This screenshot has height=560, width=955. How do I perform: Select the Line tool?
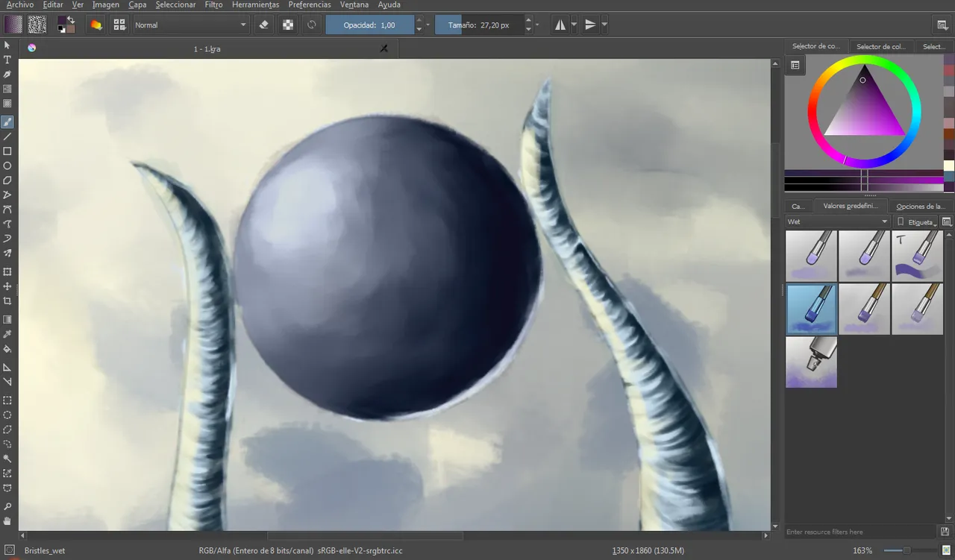(7, 136)
